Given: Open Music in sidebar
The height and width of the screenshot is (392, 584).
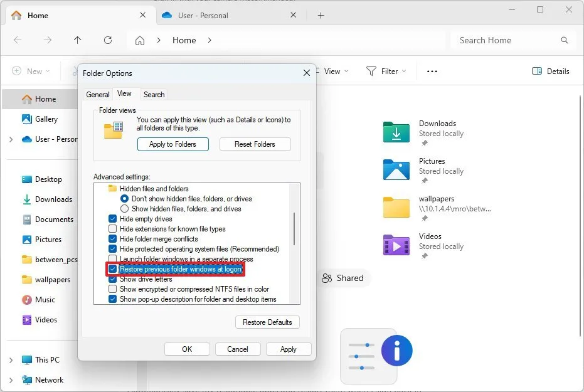Looking at the screenshot, I should click(x=38, y=300).
